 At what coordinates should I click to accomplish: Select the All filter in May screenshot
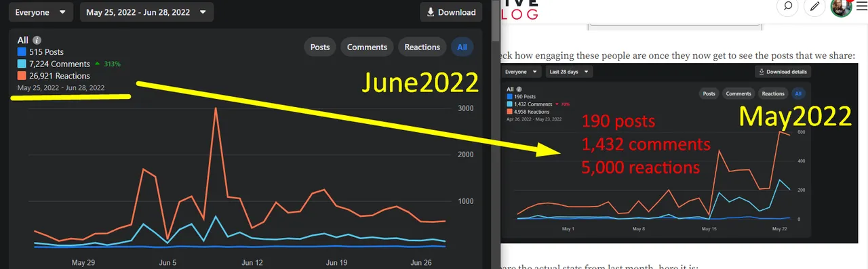[797, 94]
